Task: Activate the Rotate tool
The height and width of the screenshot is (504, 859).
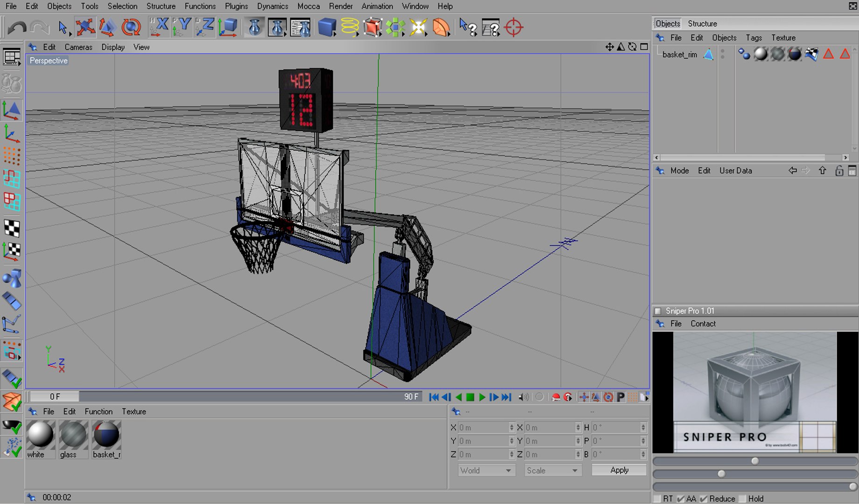Action: (x=131, y=28)
